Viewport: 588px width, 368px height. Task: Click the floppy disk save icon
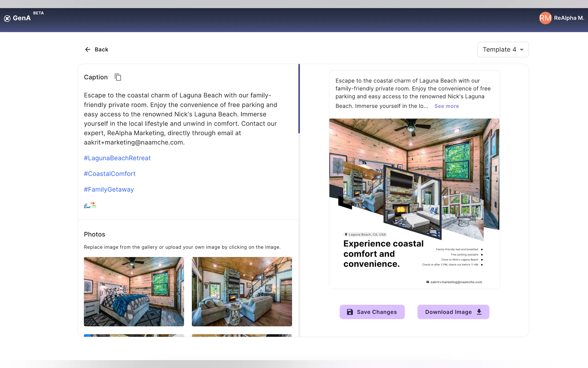[x=350, y=312]
